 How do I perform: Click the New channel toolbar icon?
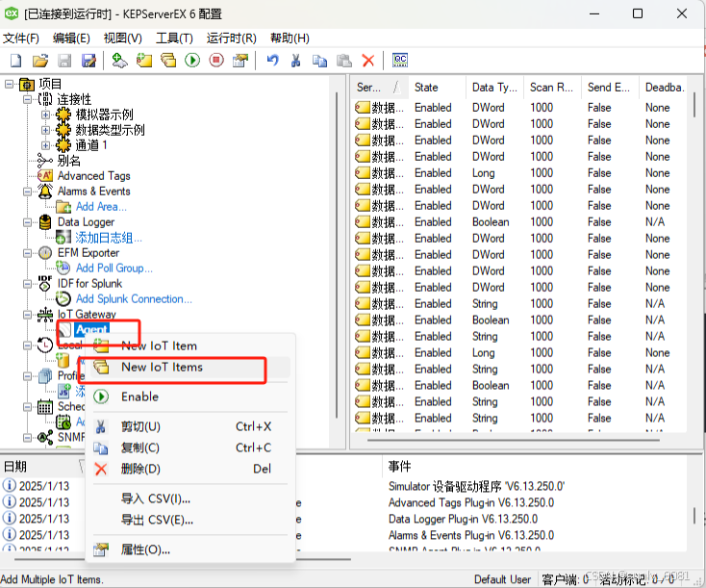(119, 61)
